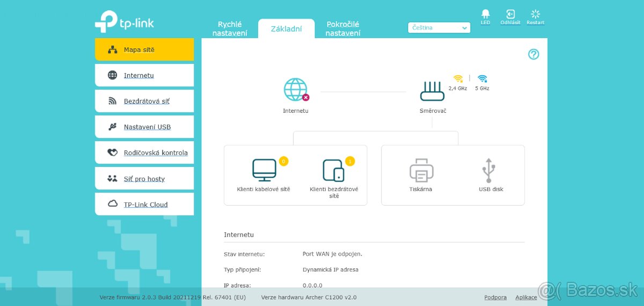Click the Odhlásit logout button
The height and width of the screenshot is (306, 644).
[510, 17]
